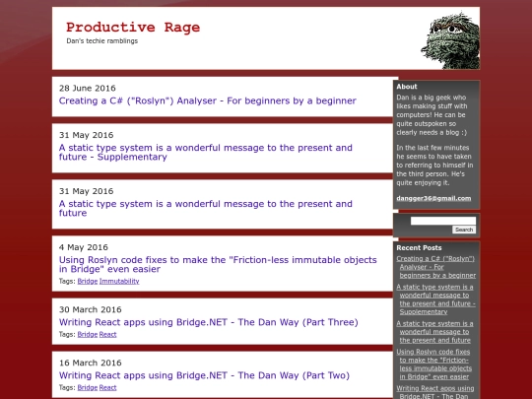
Task: Click the 'About' sidebar heading
Action: 407,87
